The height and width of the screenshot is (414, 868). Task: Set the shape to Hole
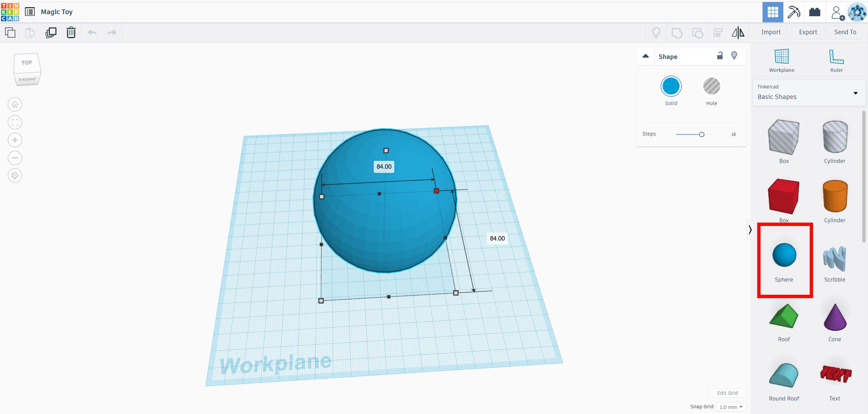click(x=711, y=86)
